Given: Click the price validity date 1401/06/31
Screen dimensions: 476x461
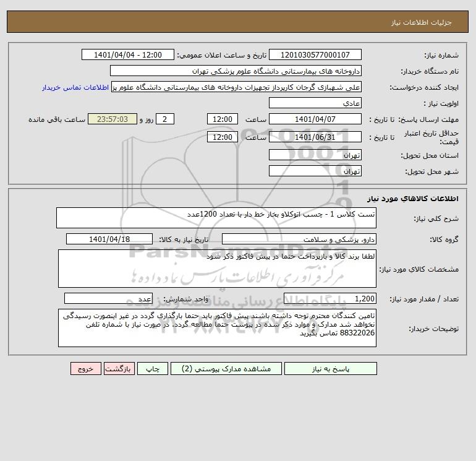Looking at the screenshot, I should 315,137.
